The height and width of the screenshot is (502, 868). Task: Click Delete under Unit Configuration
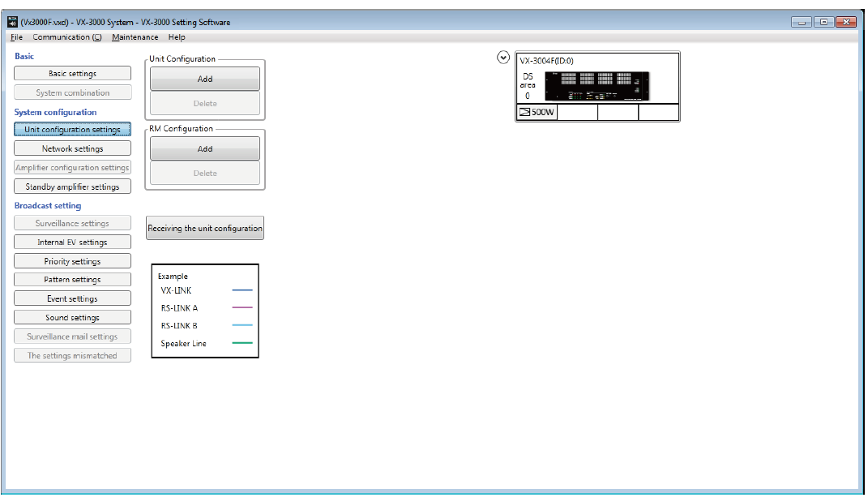(x=205, y=103)
